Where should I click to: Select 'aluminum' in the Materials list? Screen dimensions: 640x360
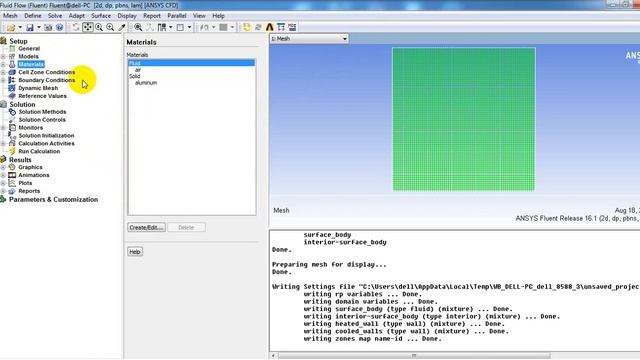[146, 83]
